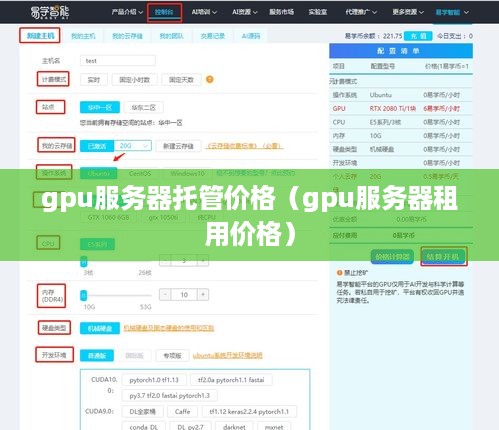Click the 已激活 storage status button
The width and height of the screenshot is (499, 430).
[x=97, y=146]
